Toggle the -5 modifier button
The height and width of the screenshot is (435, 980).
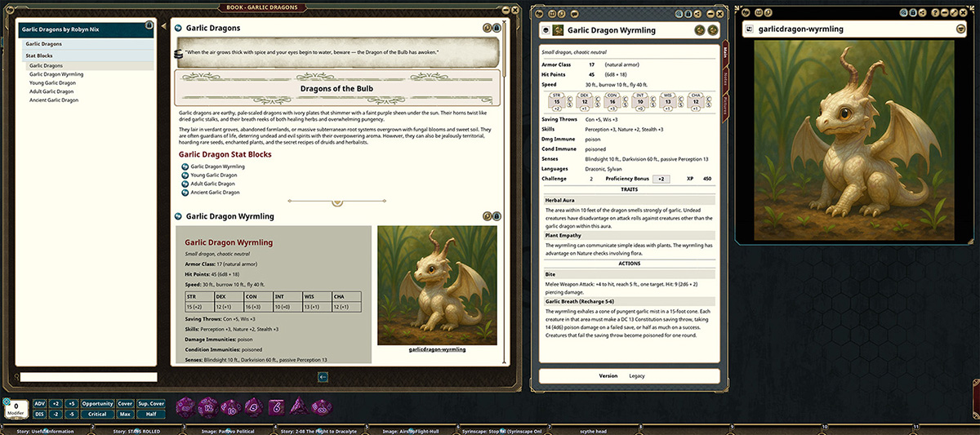pyautogui.click(x=71, y=414)
